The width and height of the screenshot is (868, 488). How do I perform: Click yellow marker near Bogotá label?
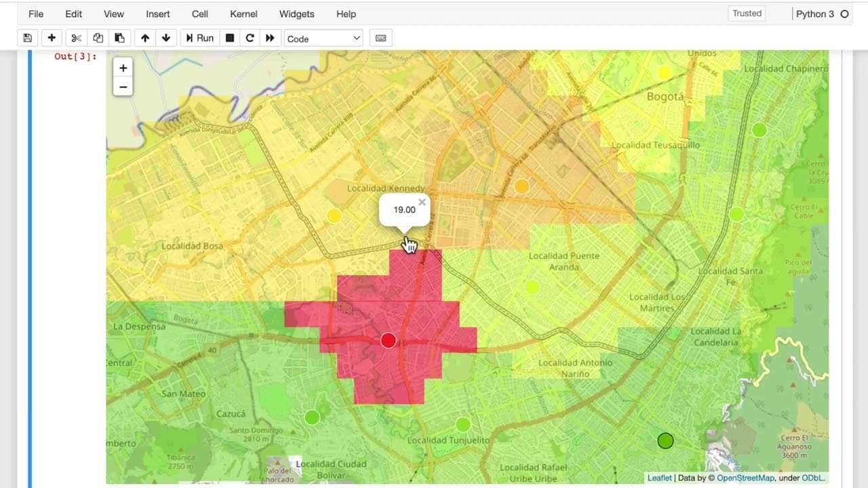pos(665,73)
